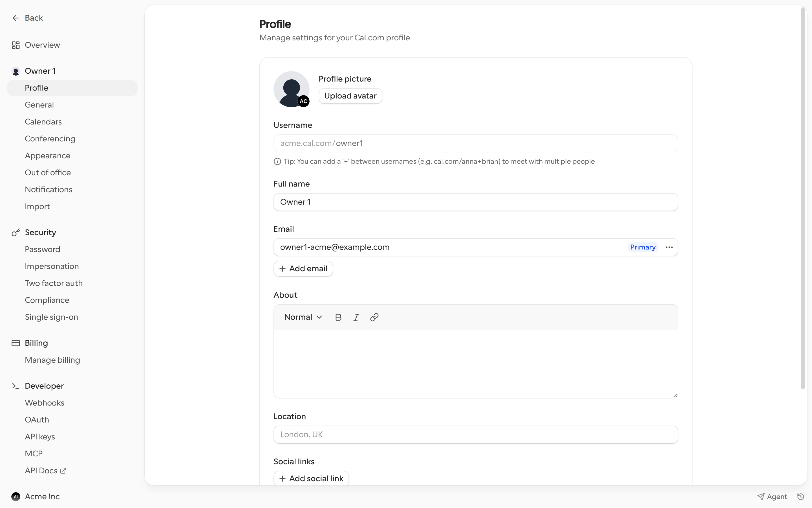Click the history clock icon at bottom right
The width and height of the screenshot is (812, 508).
point(801,497)
